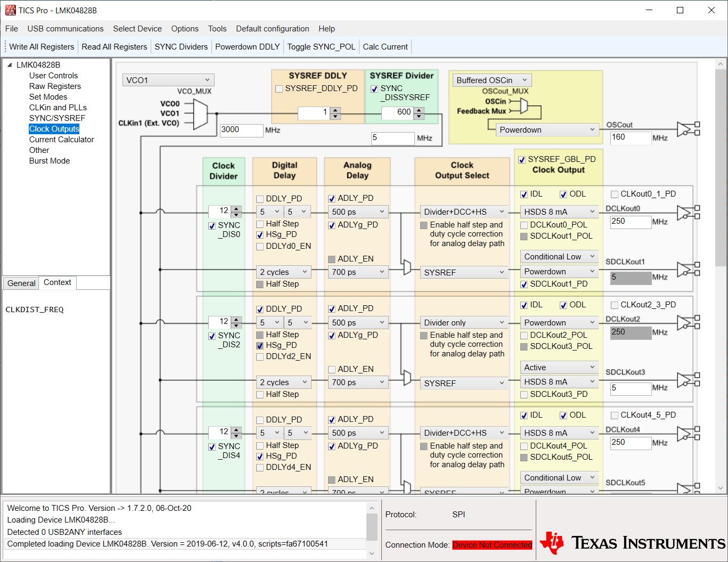Enable the SYSREF_DDLY_PD checkbox
The image size is (728, 562).
coord(279,89)
